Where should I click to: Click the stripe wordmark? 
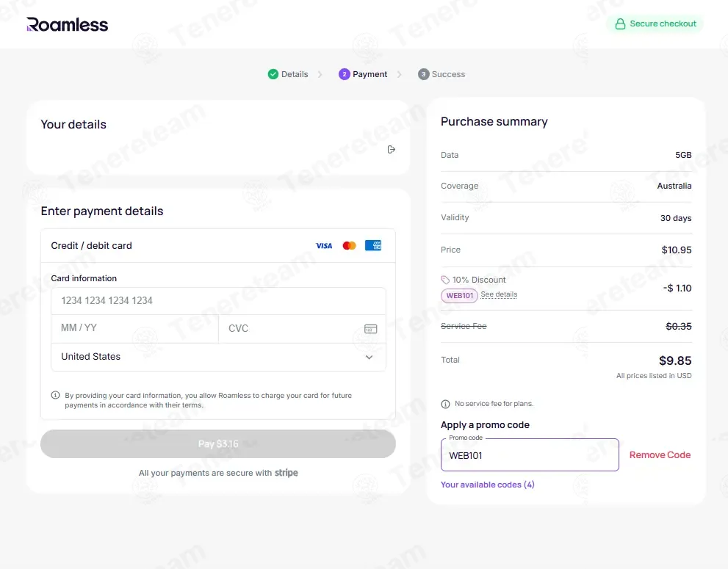coord(286,473)
